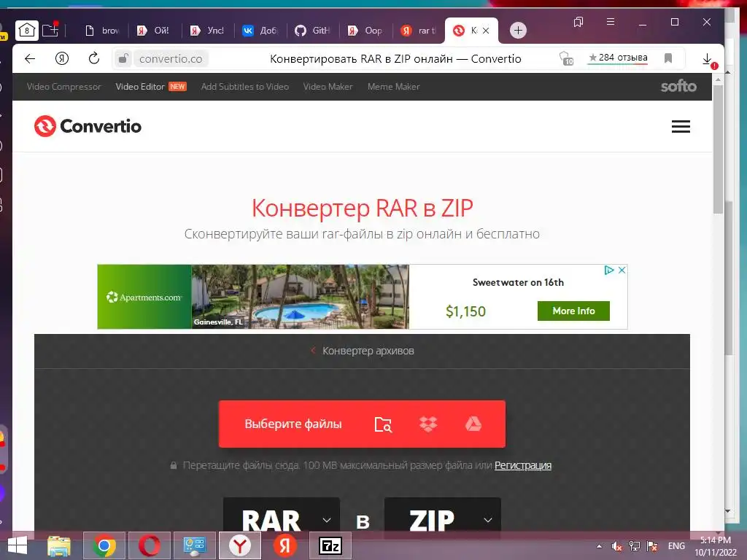This screenshot has height=560, width=747.
Task: Open Add Subtitles to Video link
Action: point(245,87)
